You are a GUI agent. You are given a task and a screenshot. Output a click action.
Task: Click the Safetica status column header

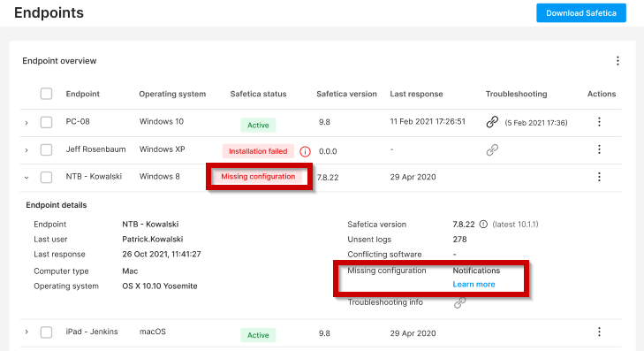click(x=258, y=94)
